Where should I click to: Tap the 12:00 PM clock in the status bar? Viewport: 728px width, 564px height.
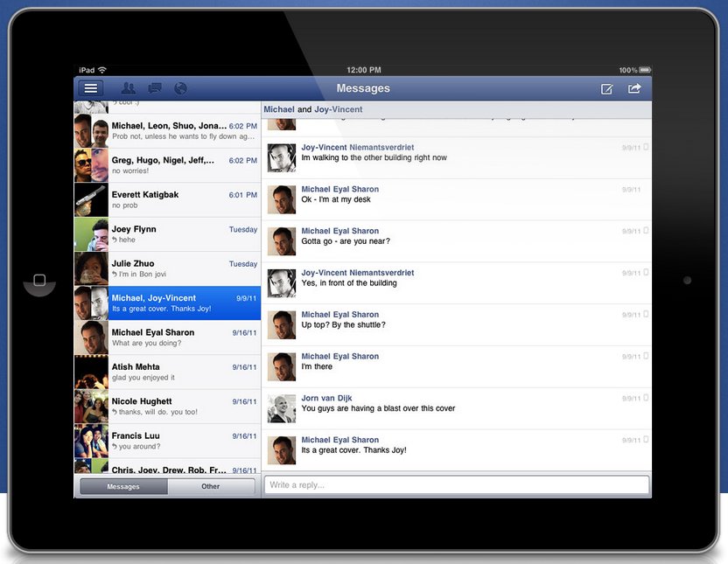click(x=364, y=70)
